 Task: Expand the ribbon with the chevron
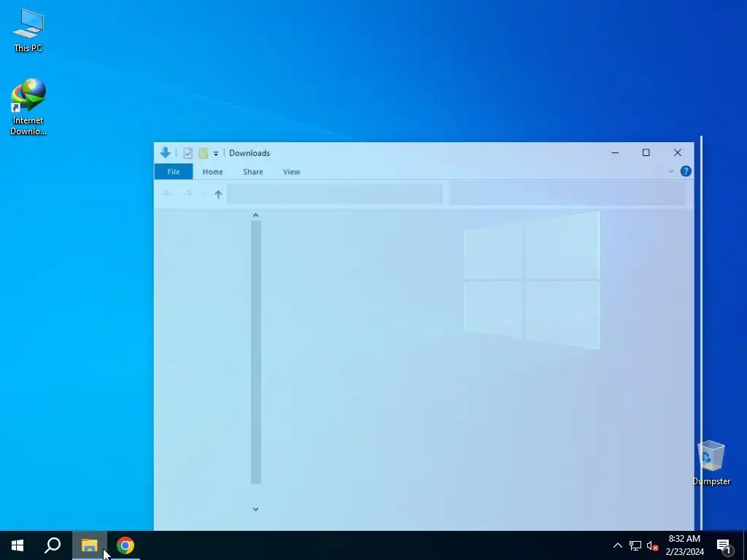coord(671,171)
